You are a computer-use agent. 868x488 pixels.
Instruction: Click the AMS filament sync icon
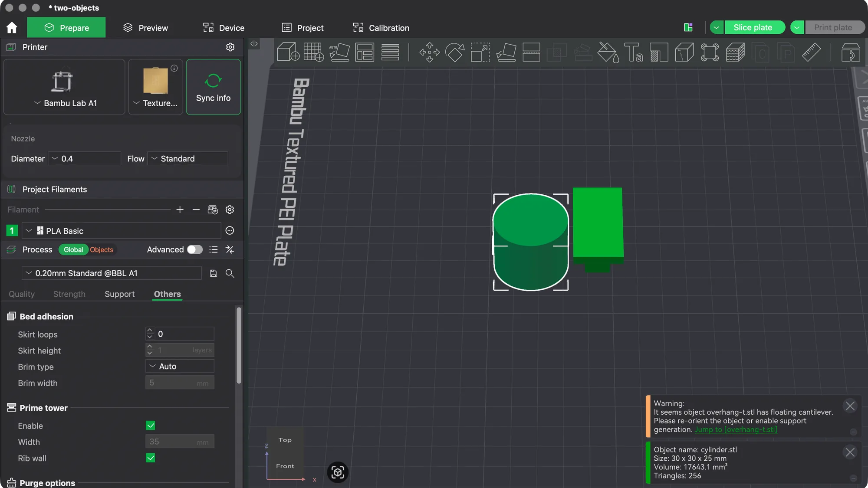[213, 210]
